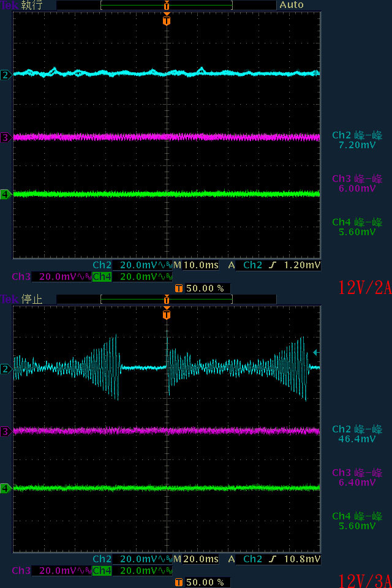Select the Ch2 峰-峰 7.20mV measurement
The image size is (392, 588).
tap(357, 140)
